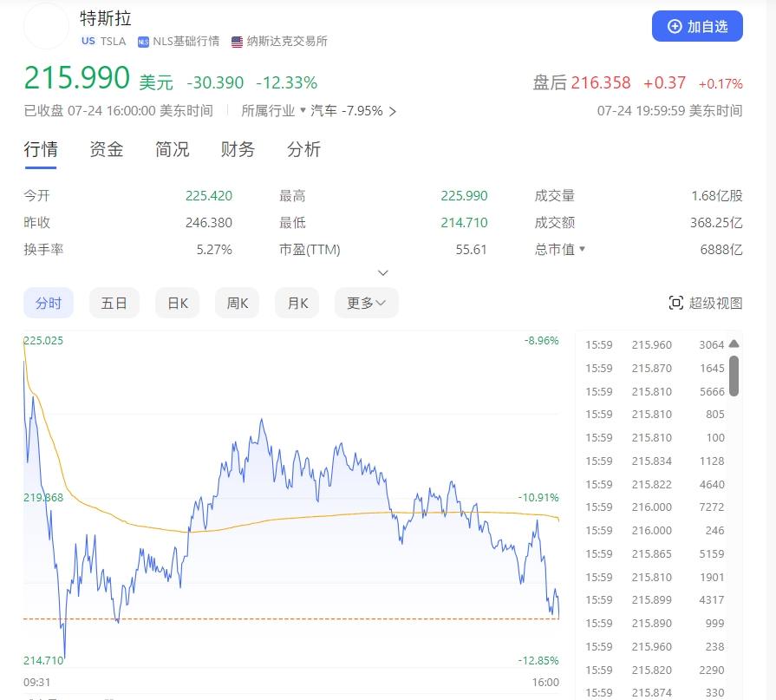Image resolution: width=776 pixels, height=700 pixels.
Task: Select the 日K chart period
Action: point(177,303)
